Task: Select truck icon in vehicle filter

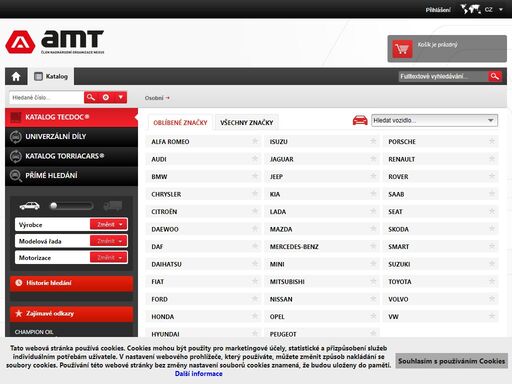Action: coord(113,206)
